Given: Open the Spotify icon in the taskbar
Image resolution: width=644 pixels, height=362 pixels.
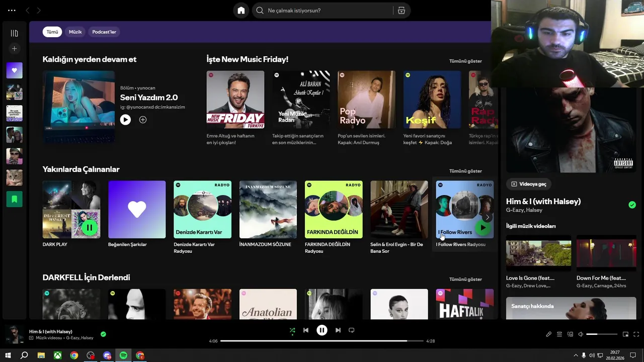Looking at the screenshot, I should click(x=123, y=355).
